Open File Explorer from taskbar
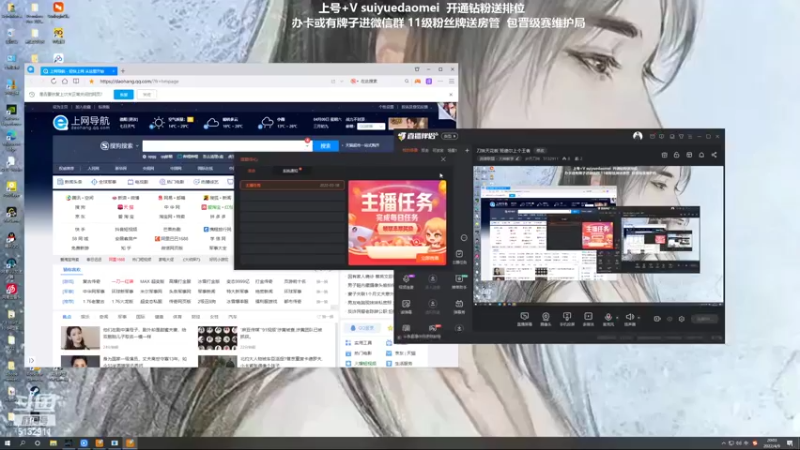 pos(53,443)
